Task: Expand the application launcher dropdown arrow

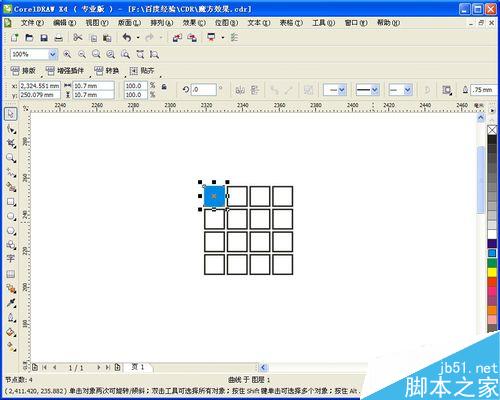Action: pyautogui.click(x=222, y=38)
